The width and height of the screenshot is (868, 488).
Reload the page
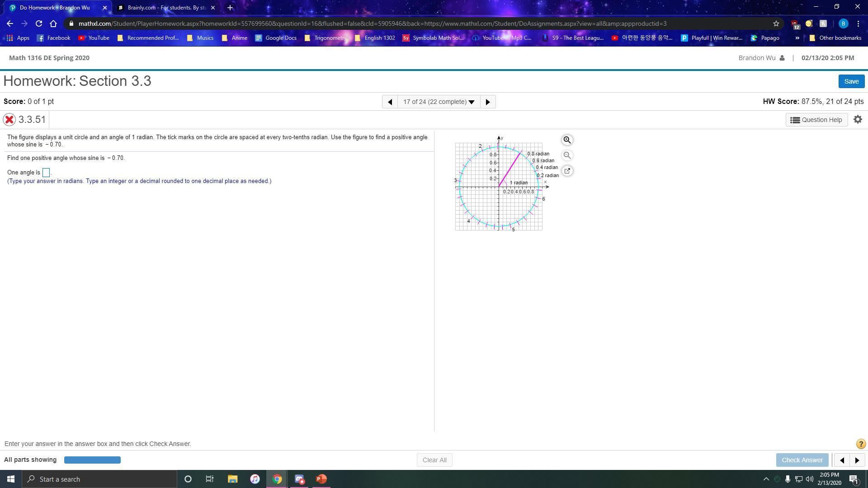coord(39,23)
